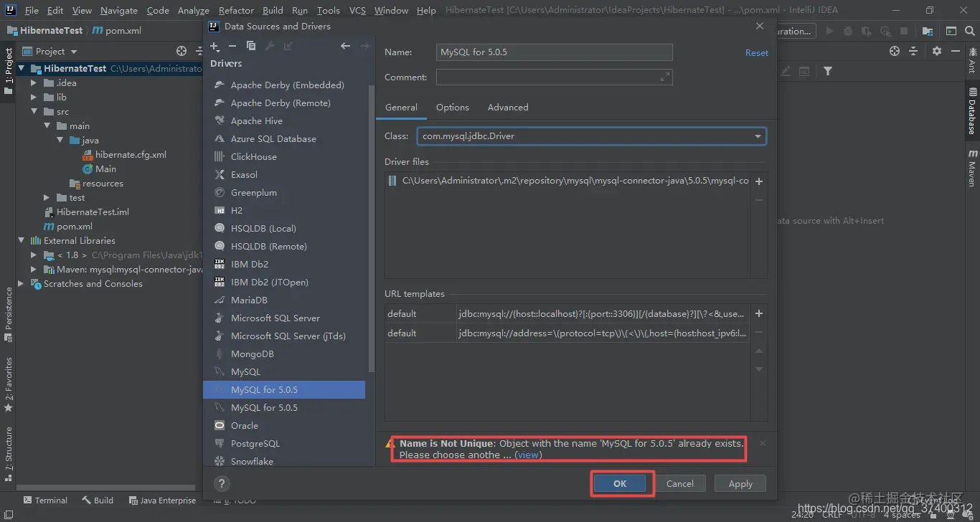
Task: Open the Class combo box dropdown arrow
Action: [x=758, y=136]
